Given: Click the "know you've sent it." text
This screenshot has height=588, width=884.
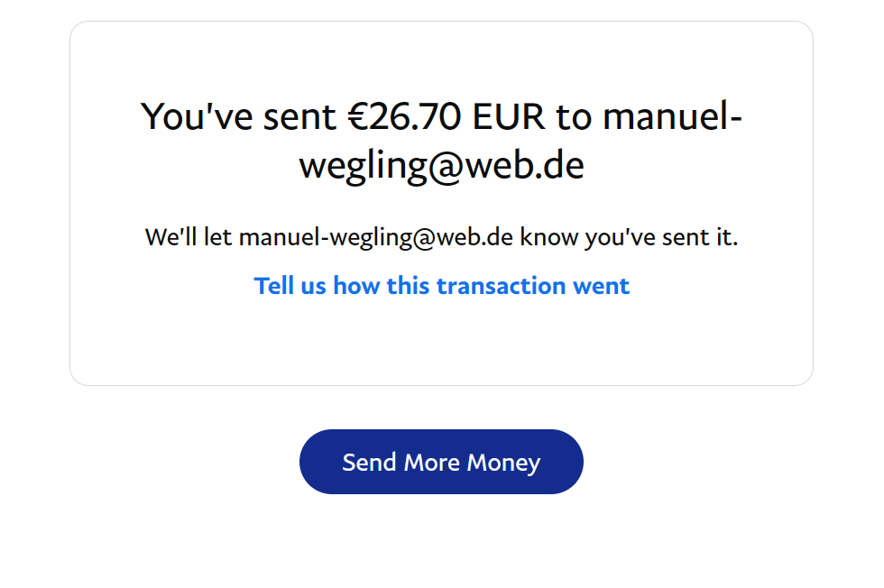Looking at the screenshot, I should [630, 238].
